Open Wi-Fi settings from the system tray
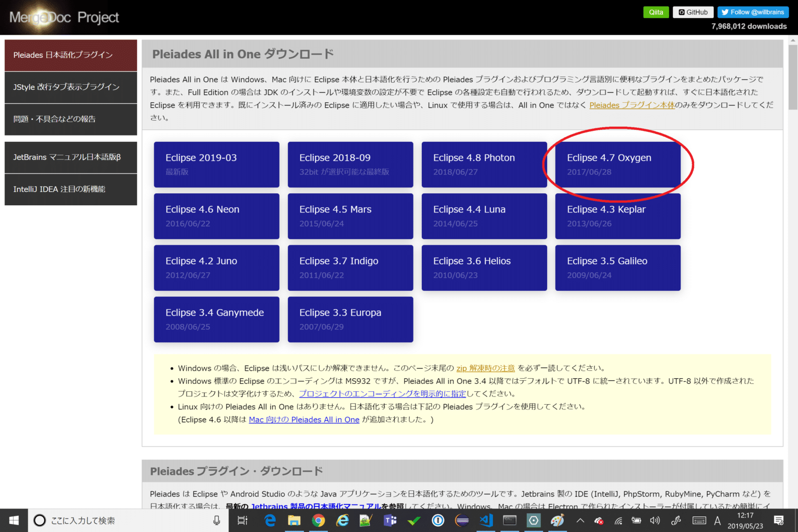 pos(618,521)
